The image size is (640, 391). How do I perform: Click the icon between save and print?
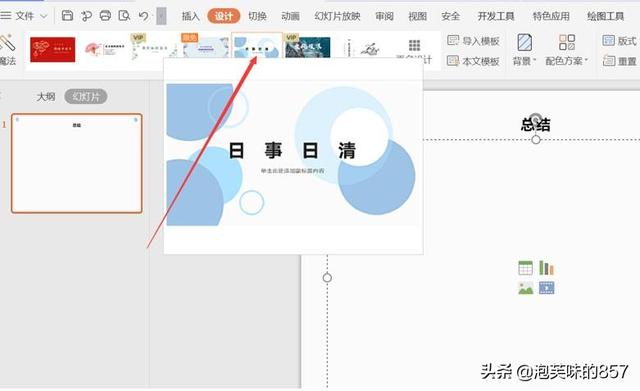click(86, 16)
